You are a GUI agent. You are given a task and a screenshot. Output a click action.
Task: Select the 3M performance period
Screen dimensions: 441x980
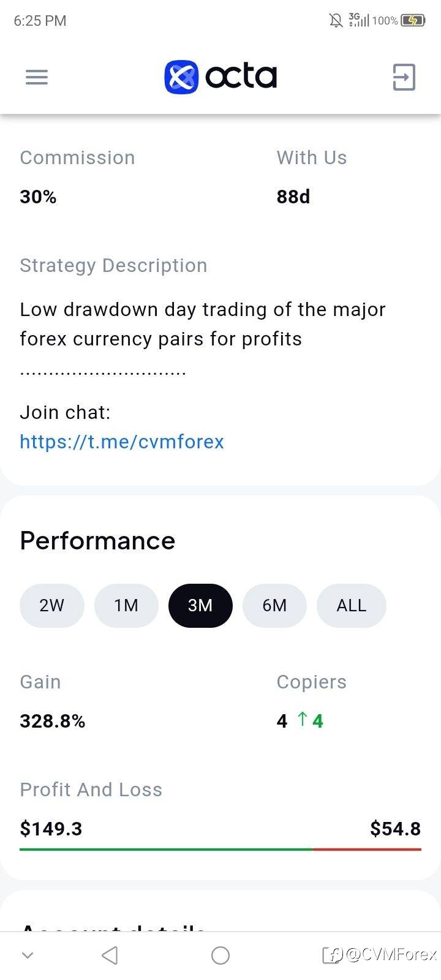(x=200, y=606)
